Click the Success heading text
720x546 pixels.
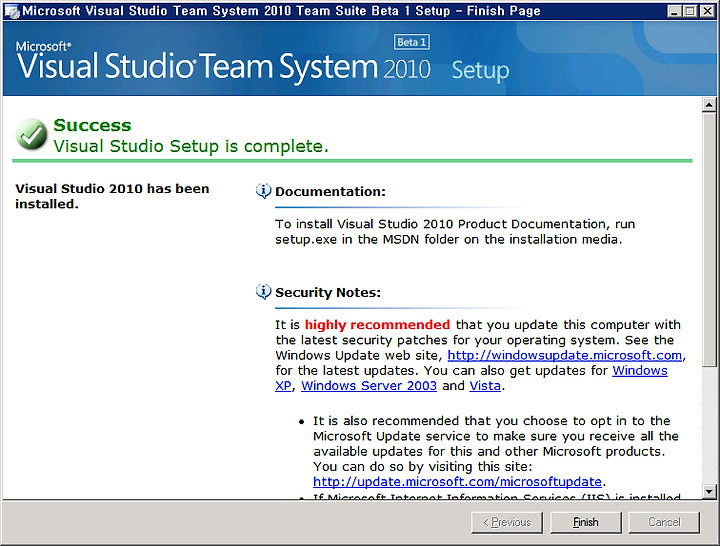pos(92,125)
